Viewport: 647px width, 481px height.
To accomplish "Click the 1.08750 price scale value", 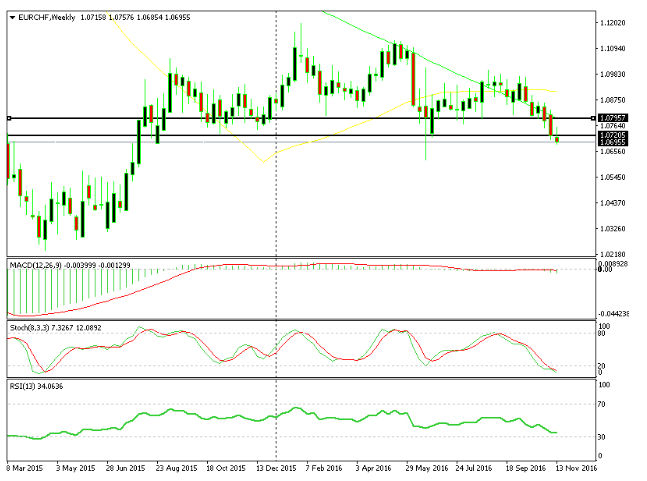I will click(612, 100).
